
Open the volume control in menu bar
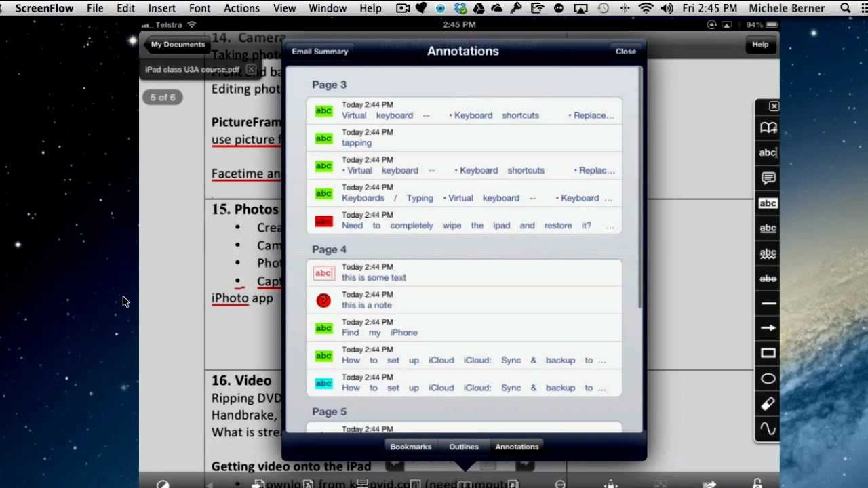click(x=667, y=8)
